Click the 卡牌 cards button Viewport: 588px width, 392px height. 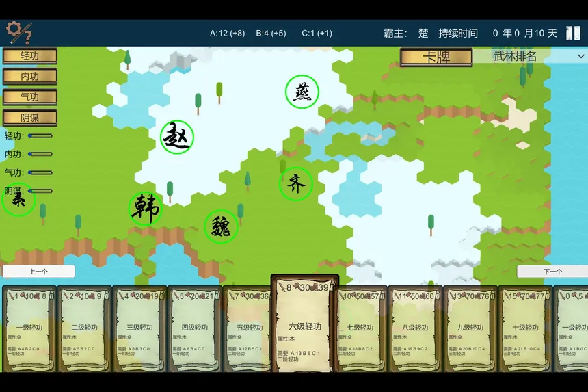tap(436, 57)
